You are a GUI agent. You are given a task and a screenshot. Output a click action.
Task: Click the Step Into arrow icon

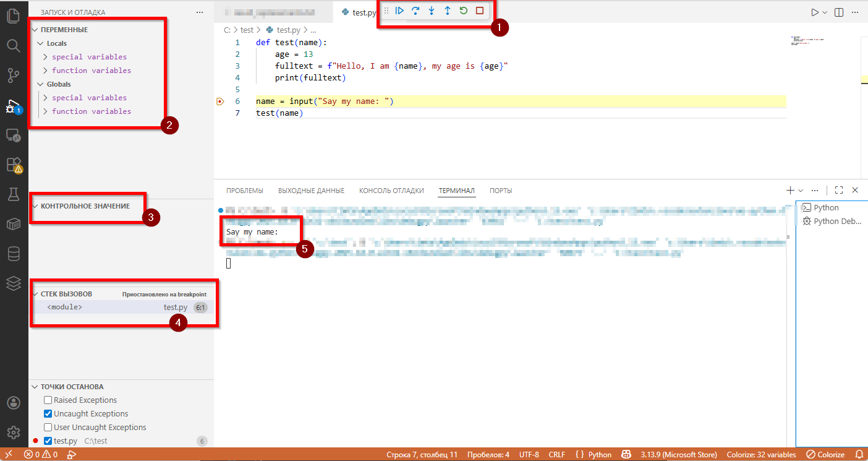[432, 11]
